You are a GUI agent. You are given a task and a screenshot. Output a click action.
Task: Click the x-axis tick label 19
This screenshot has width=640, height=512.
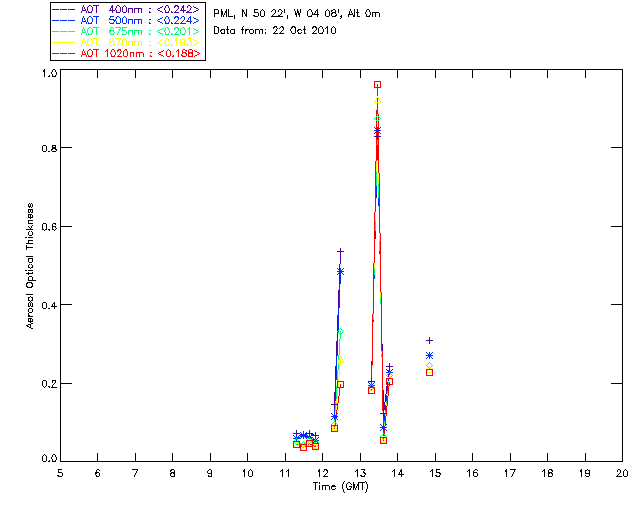[x=585, y=473]
